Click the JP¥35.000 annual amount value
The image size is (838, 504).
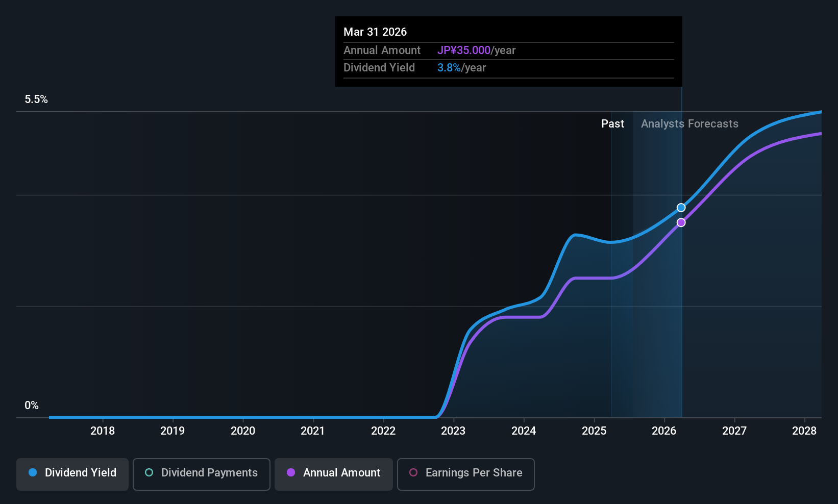point(464,50)
